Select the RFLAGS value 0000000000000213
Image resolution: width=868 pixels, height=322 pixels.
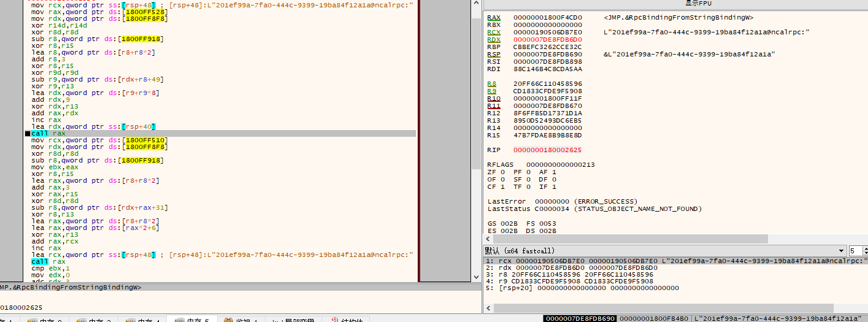(x=561, y=164)
